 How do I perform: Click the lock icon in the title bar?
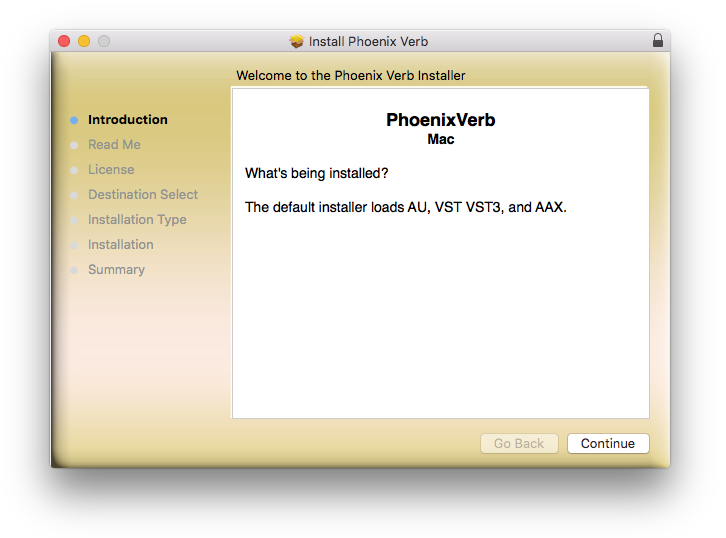pos(657,41)
